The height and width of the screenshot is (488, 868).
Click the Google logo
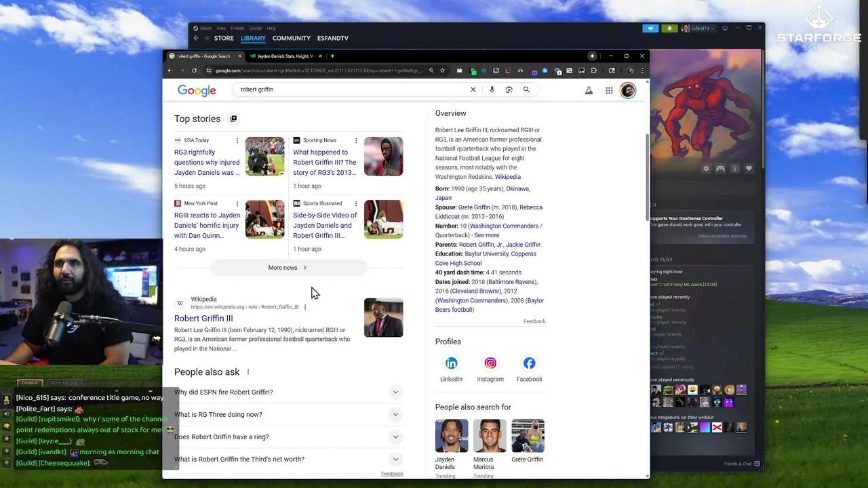197,91
